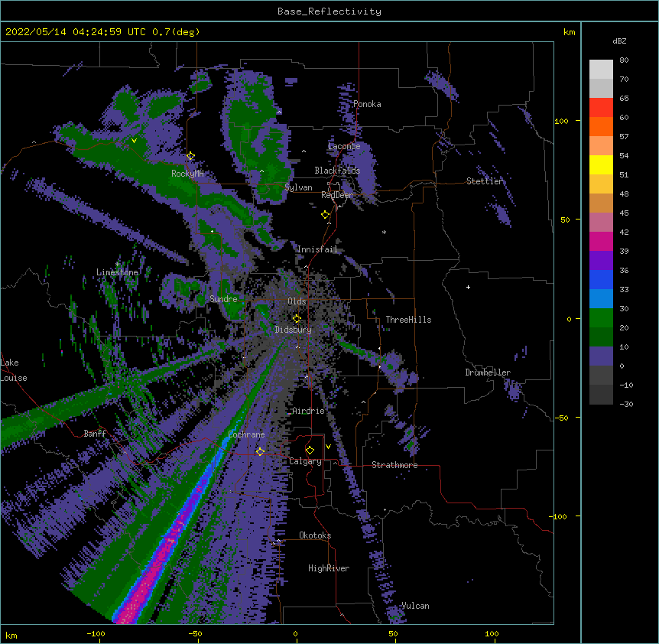Click the yellow diamond marker above Calgary

tap(310, 450)
